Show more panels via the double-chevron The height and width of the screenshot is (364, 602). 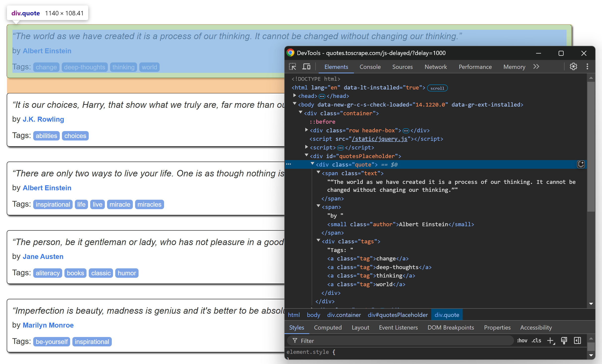(536, 67)
